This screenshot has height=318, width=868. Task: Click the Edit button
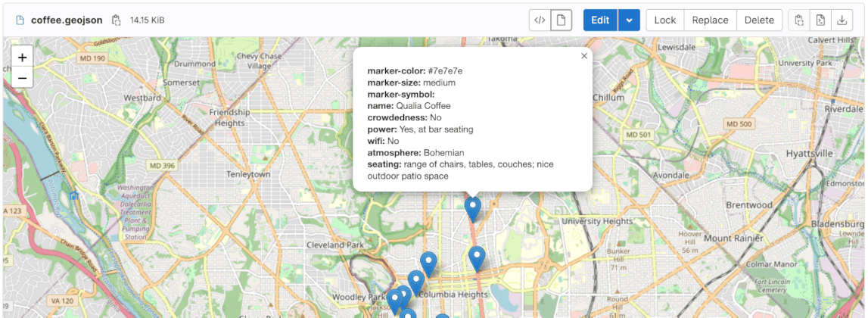point(600,20)
